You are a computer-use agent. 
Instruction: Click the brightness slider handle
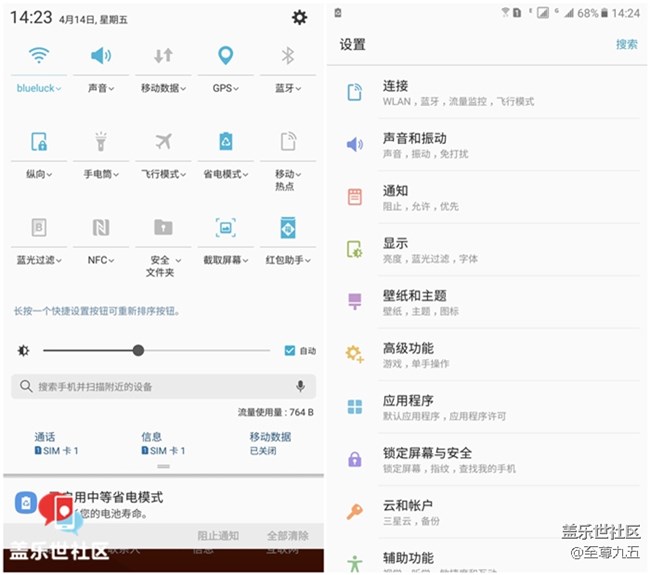138,351
